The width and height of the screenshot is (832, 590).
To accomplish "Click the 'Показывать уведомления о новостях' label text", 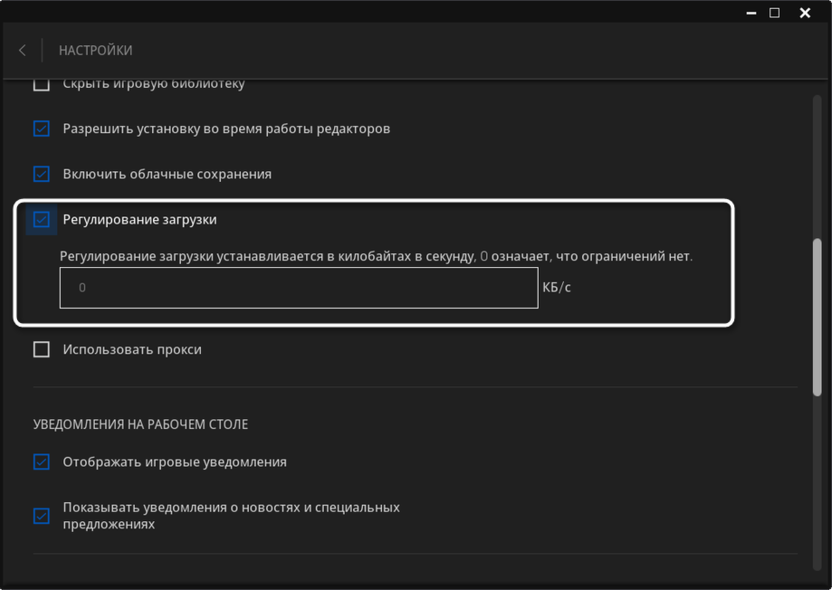I will (231, 508).
